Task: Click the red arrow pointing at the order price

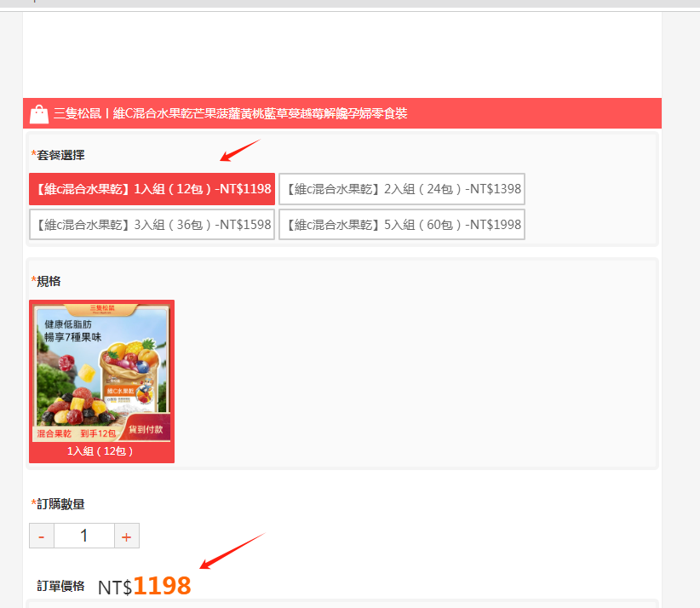Action: [x=232, y=550]
